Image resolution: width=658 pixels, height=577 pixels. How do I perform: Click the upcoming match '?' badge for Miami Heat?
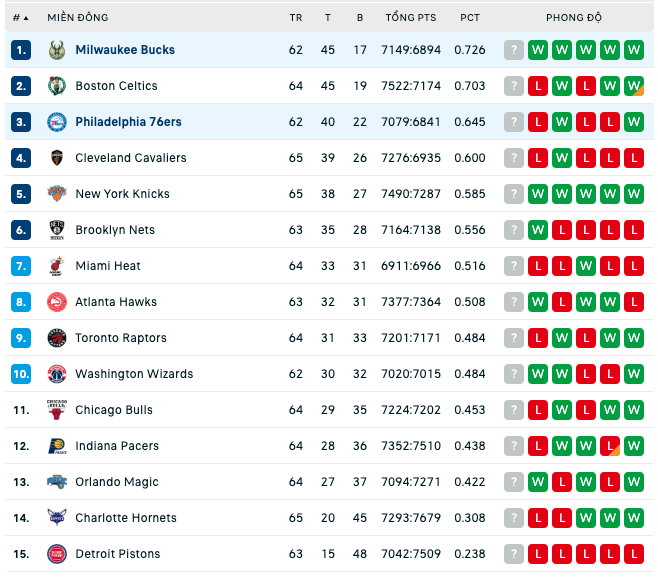click(514, 266)
